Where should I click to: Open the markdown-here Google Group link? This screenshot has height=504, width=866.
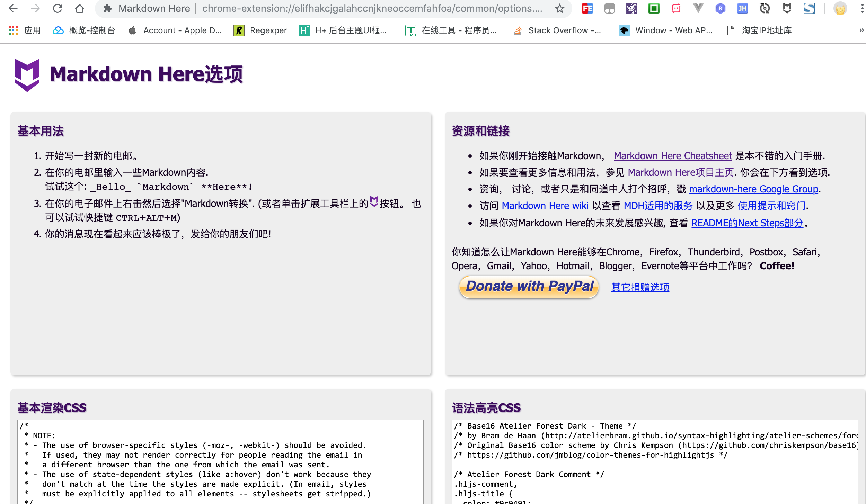pos(753,189)
